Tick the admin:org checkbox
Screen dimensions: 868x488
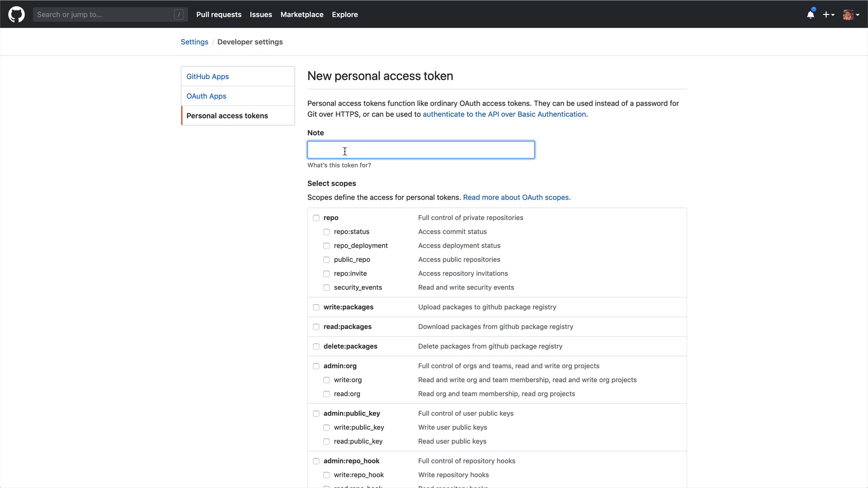tap(316, 366)
